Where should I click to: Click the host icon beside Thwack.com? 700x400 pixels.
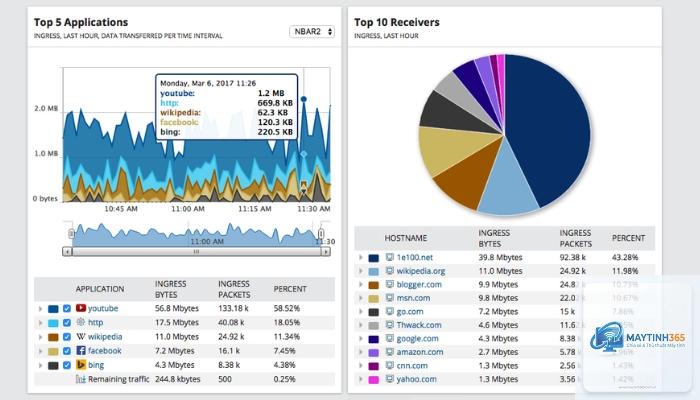(x=390, y=325)
